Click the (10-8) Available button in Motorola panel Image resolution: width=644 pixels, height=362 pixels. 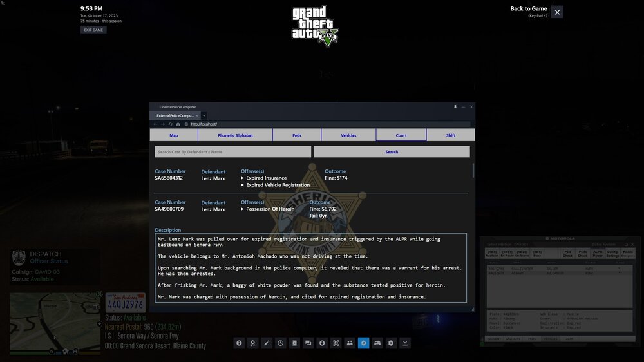point(492,254)
